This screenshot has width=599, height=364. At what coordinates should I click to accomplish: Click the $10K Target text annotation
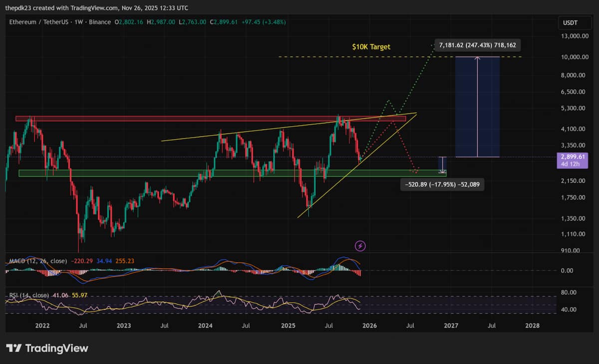coord(370,47)
